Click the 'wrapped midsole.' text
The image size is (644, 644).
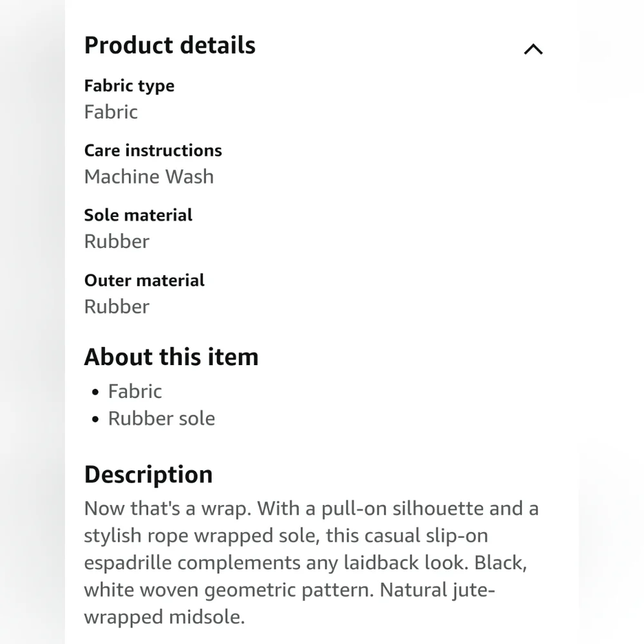click(164, 617)
